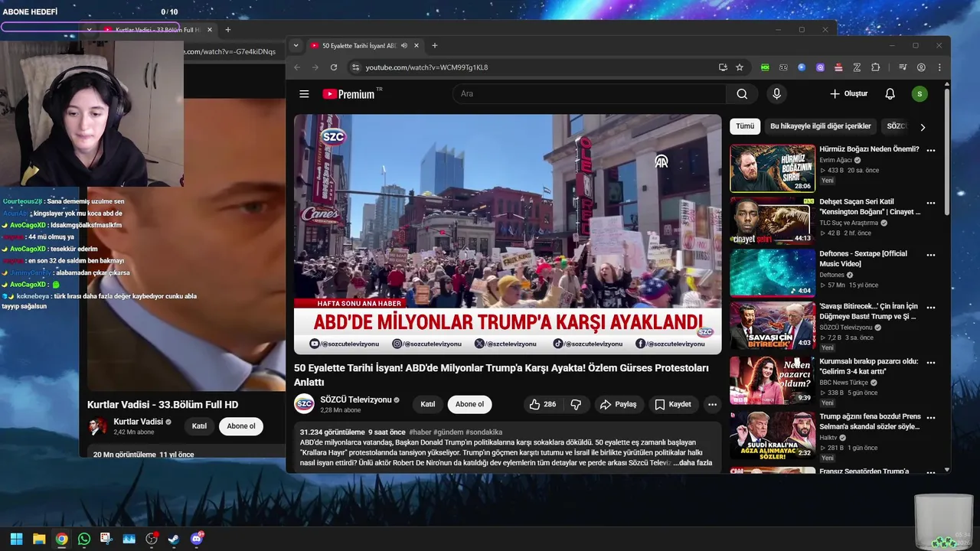Open options for Deftones Sextape video
The width and height of the screenshot is (980, 551).
(931, 256)
